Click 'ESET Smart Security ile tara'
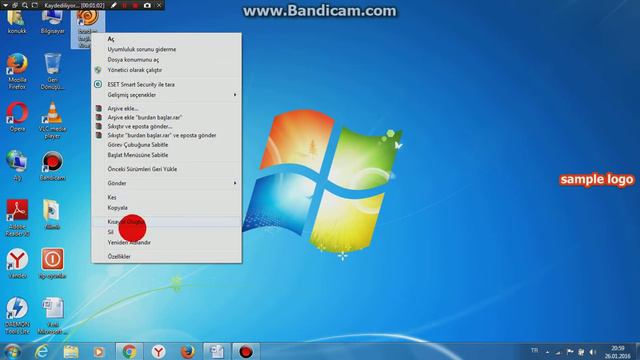640x360 pixels. tap(167, 84)
